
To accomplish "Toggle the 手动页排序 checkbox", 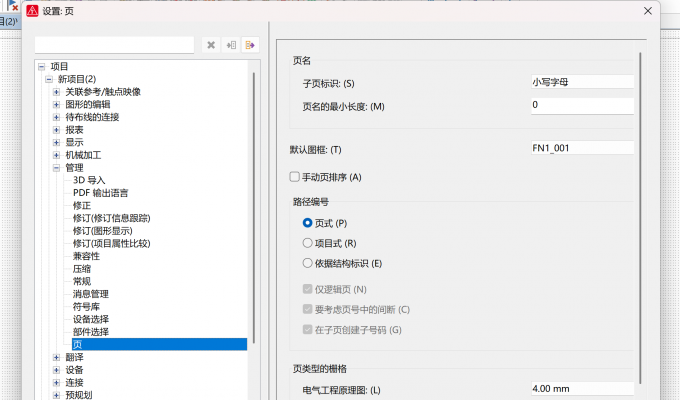I will coord(294,177).
